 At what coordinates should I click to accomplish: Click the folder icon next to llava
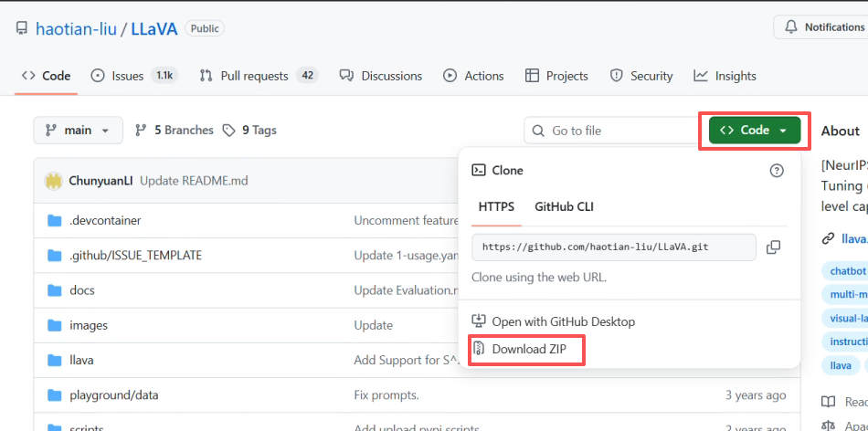pos(54,360)
